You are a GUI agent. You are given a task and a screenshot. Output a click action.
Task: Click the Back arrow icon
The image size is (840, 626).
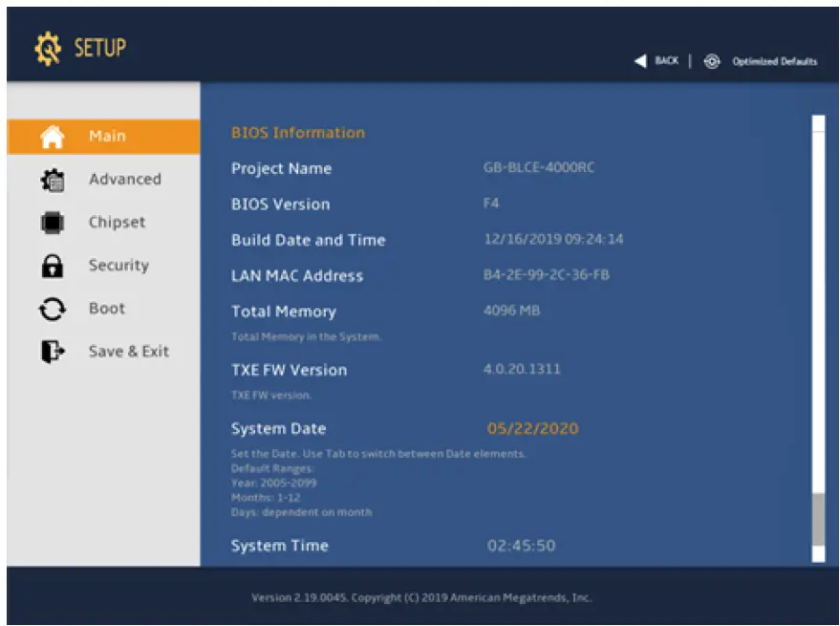[x=639, y=61]
